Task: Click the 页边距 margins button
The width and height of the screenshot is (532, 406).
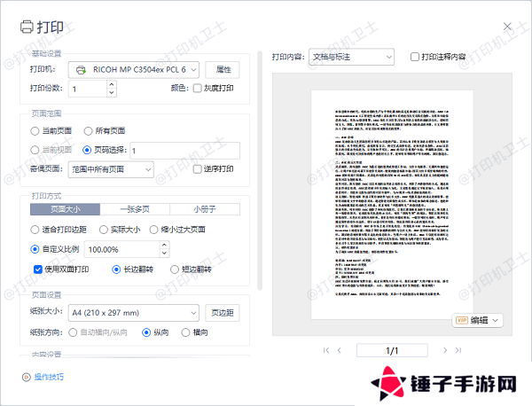Action: [223, 313]
